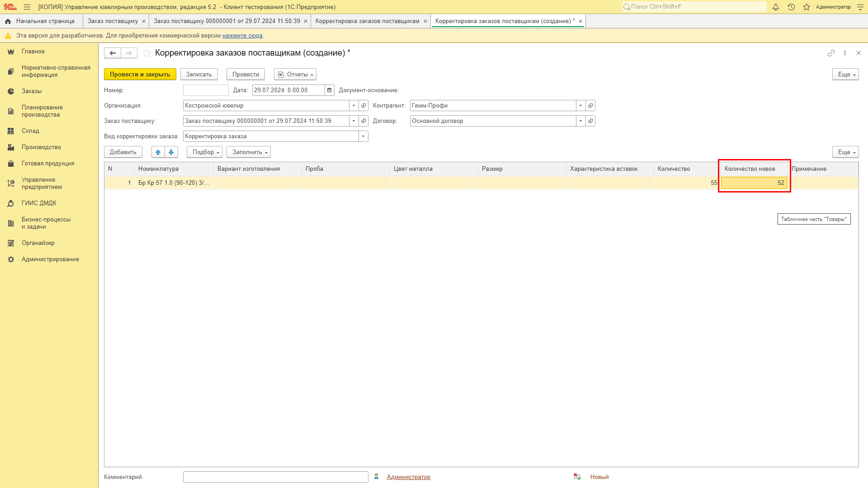Open Планирование производства in sidebar
Viewport: 868px width, 488px height.
(x=42, y=111)
